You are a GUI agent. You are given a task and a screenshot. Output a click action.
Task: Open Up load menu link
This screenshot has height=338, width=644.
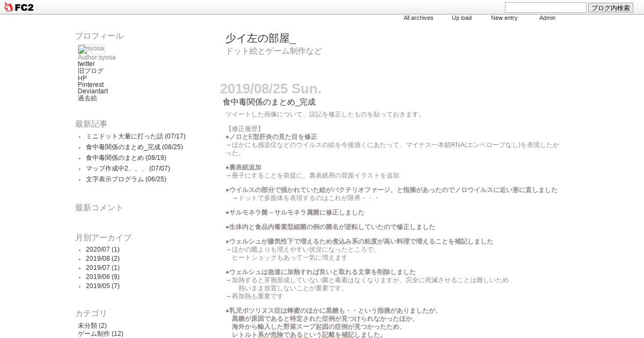tap(462, 18)
